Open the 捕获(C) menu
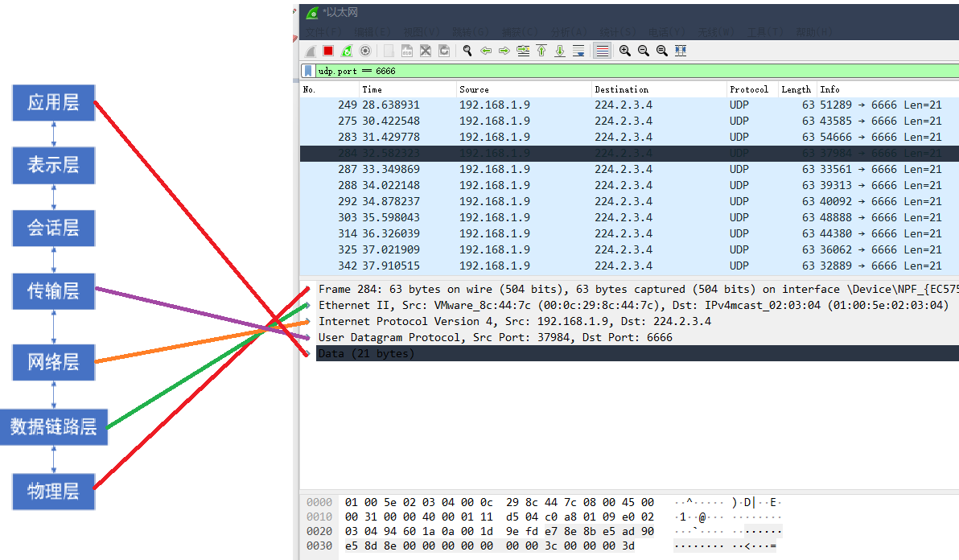 click(521, 32)
